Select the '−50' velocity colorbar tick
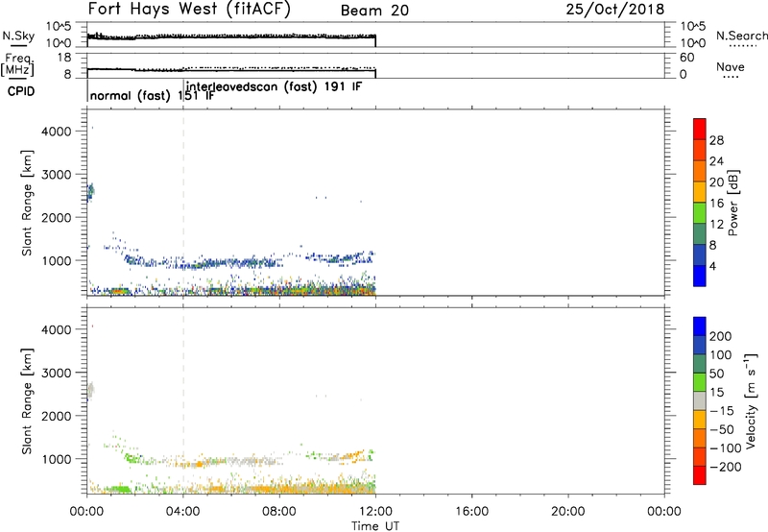The image size is (768, 532). click(722, 429)
